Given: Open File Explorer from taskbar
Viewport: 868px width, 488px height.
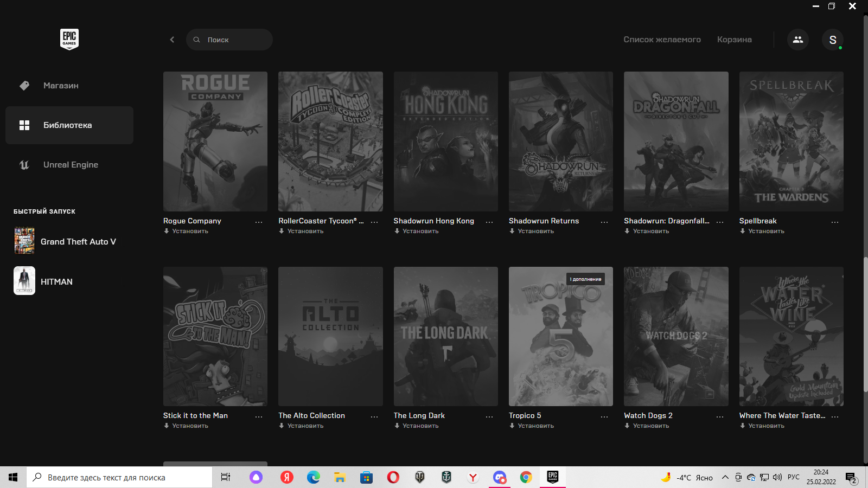Looking at the screenshot, I should point(340,477).
